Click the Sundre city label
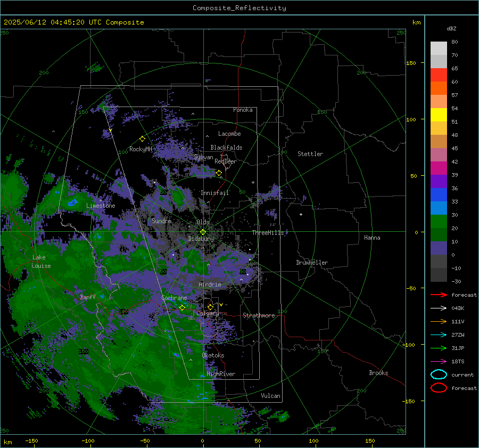Viewport: 479px width, 448px height. [162, 221]
